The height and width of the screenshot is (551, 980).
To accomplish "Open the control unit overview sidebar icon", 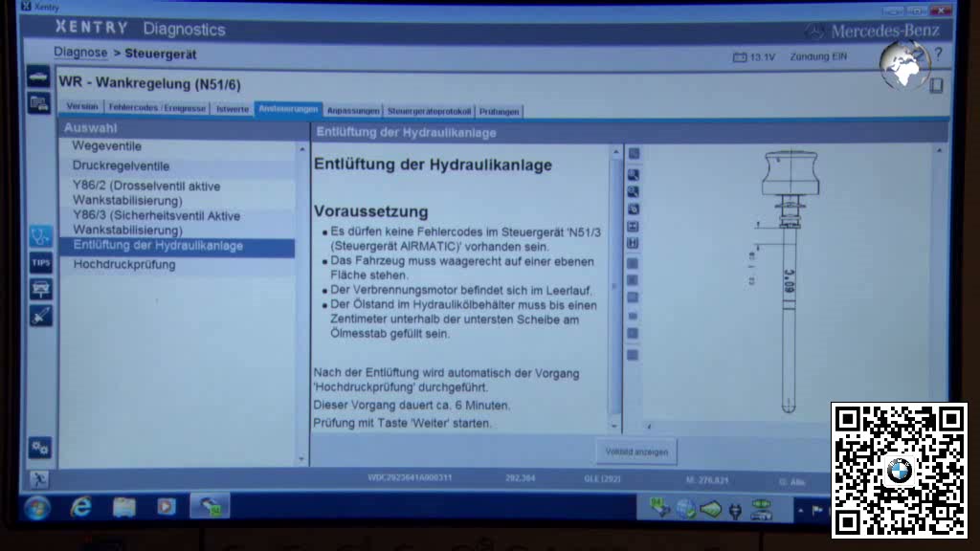I will 38,103.
